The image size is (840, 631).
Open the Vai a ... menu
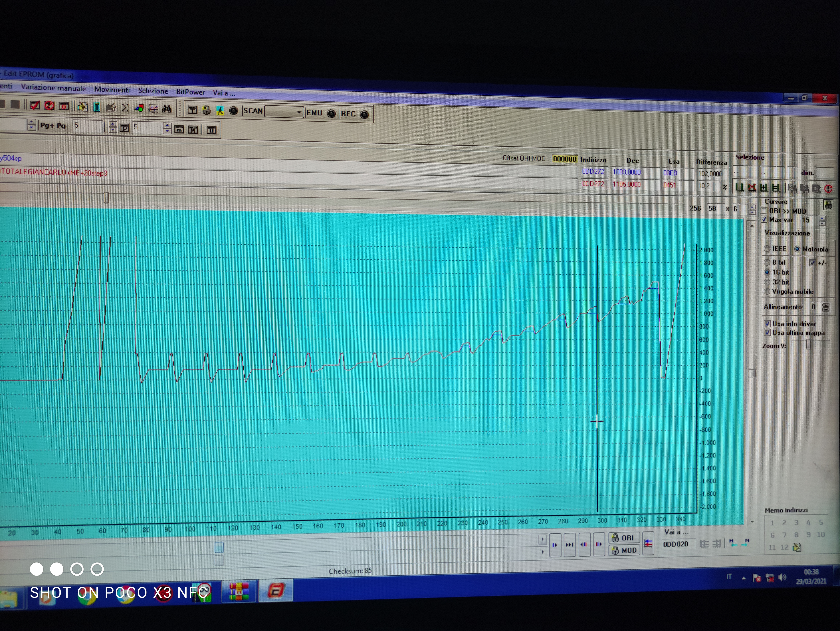point(224,93)
